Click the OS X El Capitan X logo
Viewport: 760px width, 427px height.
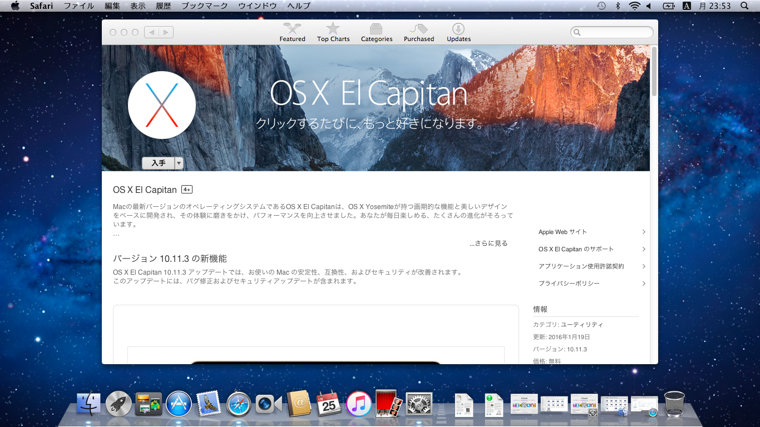pyautogui.click(x=162, y=105)
